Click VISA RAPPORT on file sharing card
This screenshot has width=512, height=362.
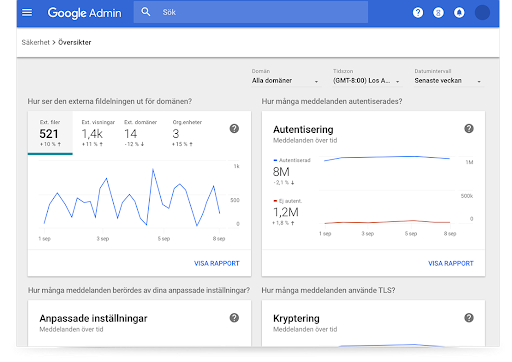pos(217,263)
